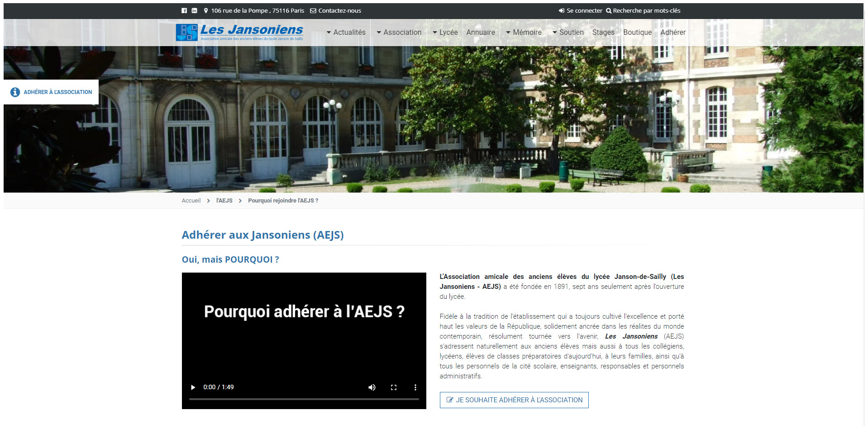The image size is (868, 429).
Task: Click the envelope icon beside Contactez-nous
Action: point(313,10)
